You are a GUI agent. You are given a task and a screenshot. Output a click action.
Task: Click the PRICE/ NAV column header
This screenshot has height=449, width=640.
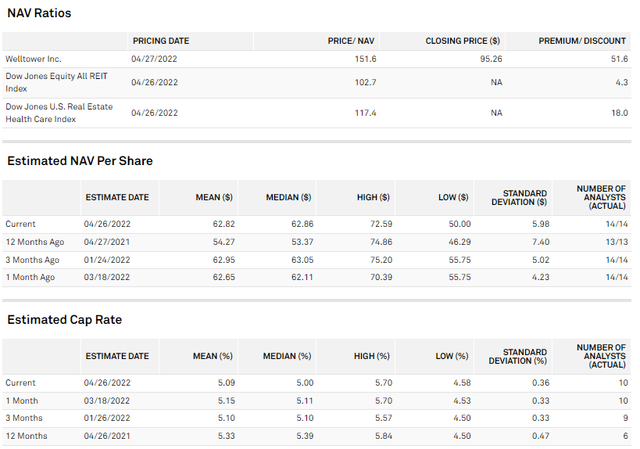point(351,41)
